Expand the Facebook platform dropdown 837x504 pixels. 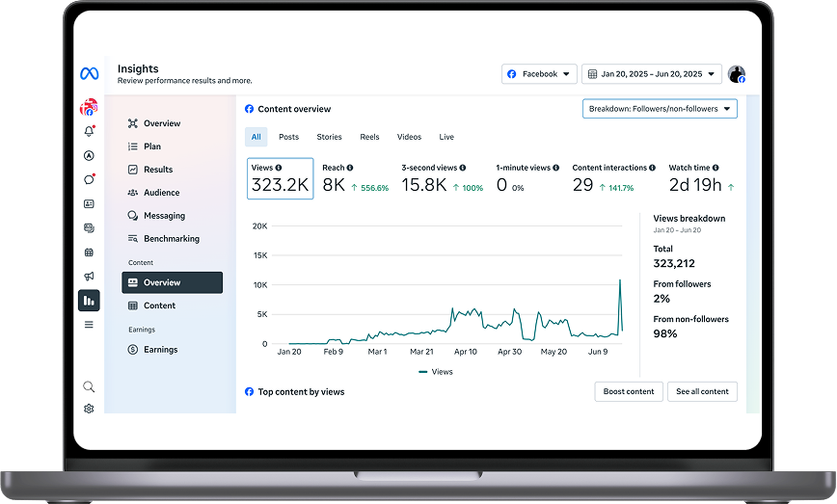tap(539, 74)
